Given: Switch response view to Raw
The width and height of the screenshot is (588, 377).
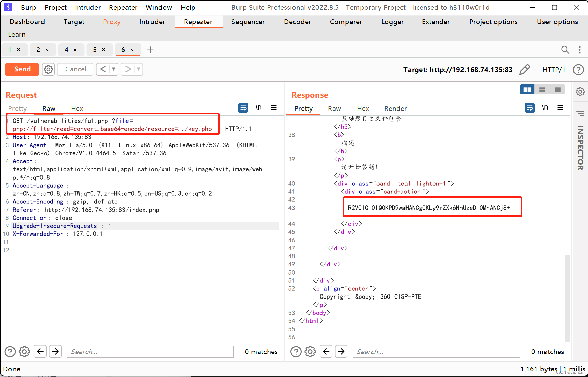Looking at the screenshot, I should coord(334,108).
